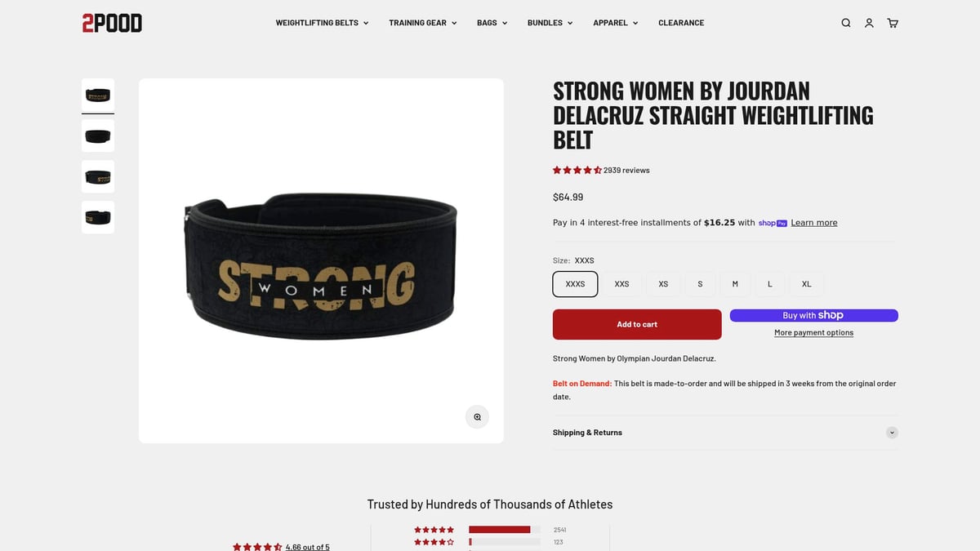The width and height of the screenshot is (980, 551).
Task: Choose size XL option
Action: (806, 284)
